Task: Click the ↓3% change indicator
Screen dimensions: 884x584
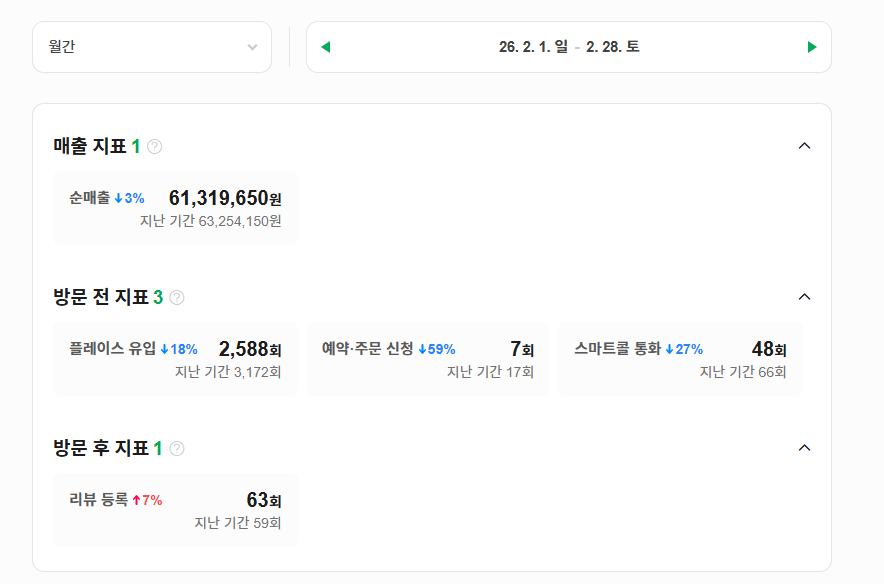Action: click(130, 198)
